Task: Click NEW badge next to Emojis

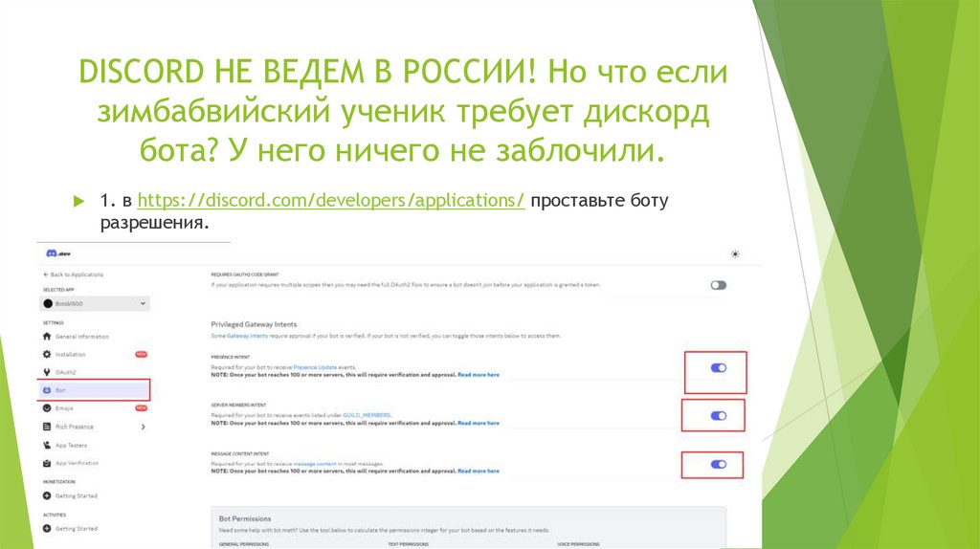Action: 142,407
